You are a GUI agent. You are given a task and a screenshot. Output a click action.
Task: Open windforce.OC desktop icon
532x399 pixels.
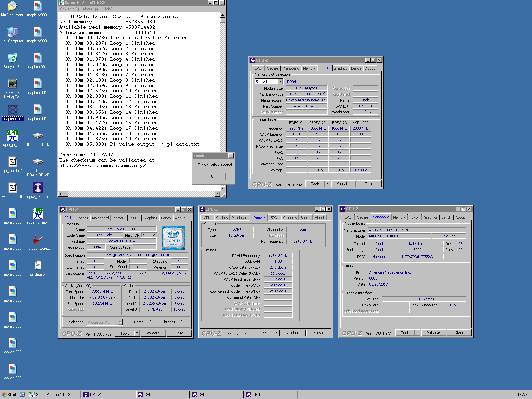(13, 191)
